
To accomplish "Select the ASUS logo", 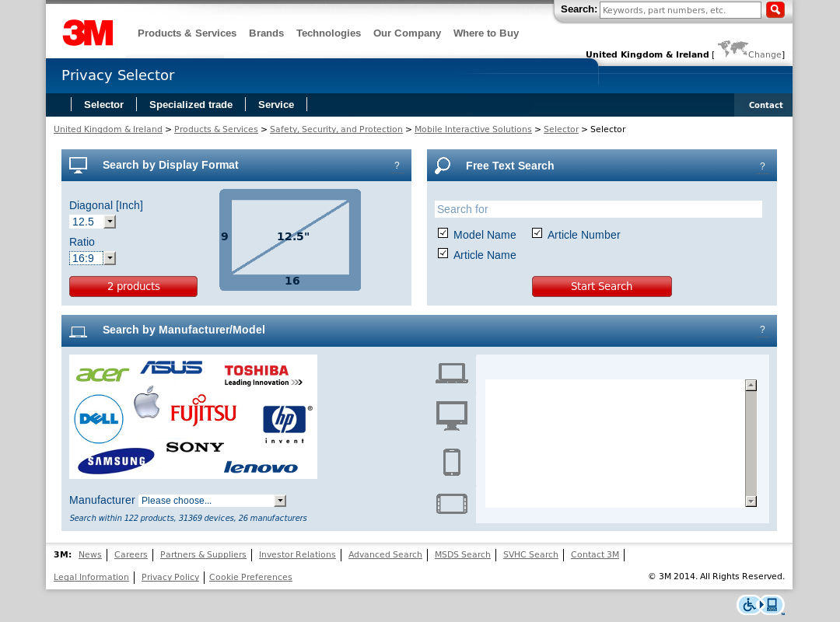I will (171, 368).
